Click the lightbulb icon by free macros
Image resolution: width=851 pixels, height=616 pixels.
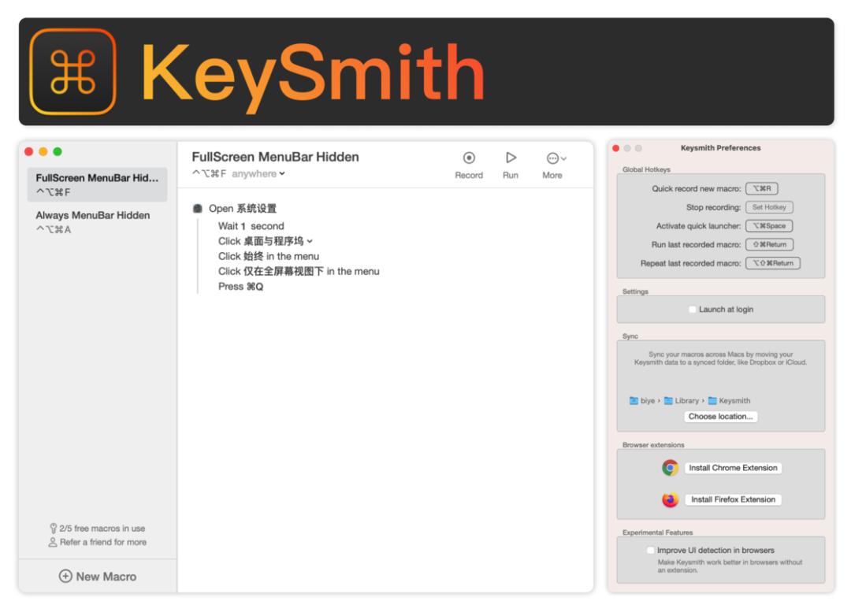(54, 528)
